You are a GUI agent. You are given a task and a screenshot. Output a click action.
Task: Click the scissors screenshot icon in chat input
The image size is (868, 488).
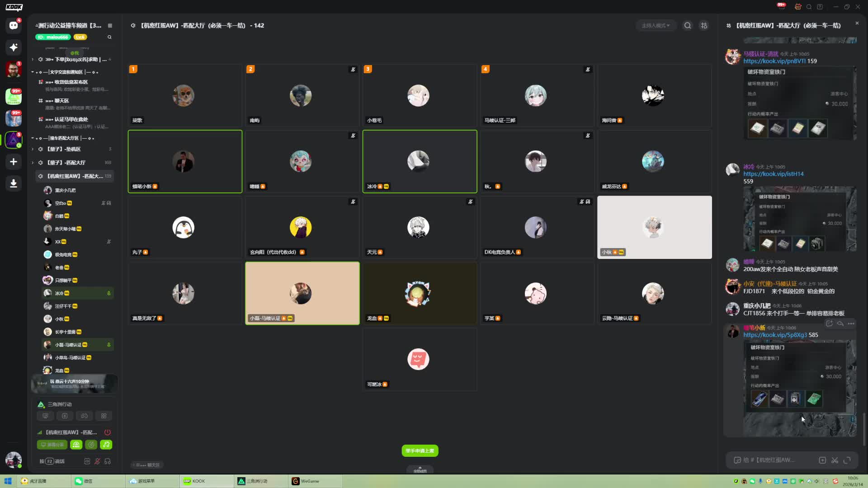coord(835,460)
